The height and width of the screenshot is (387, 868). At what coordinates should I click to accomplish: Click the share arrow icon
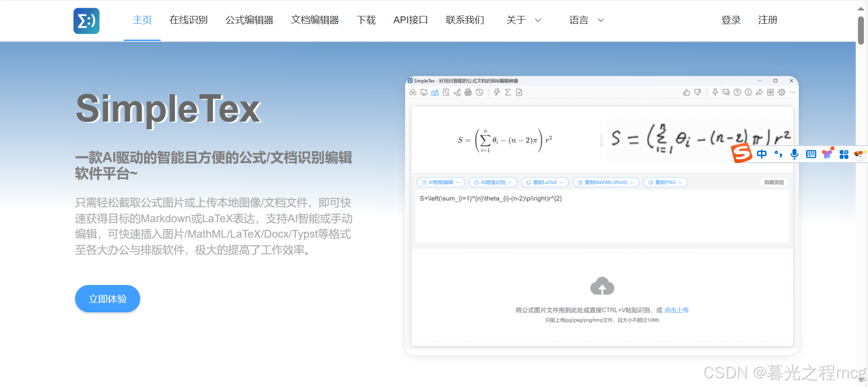click(x=759, y=92)
